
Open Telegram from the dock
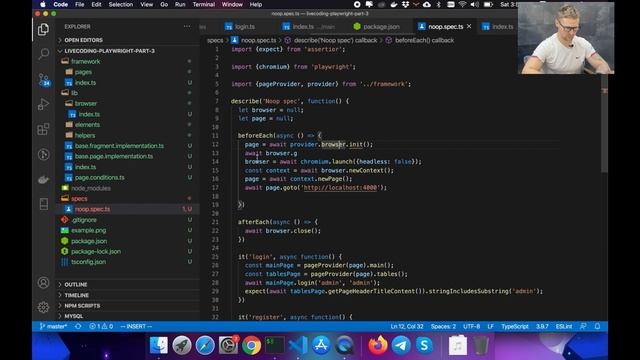coord(401,345)
